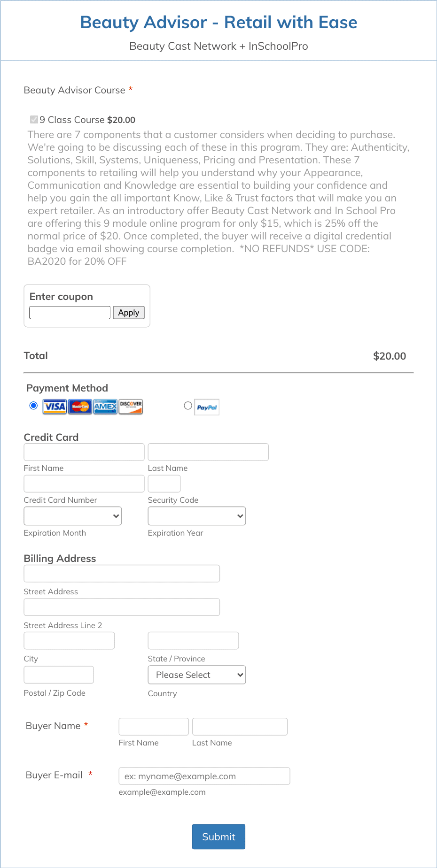Viewport: 437px width, 868px height.
Task: Click the Discover card icon
Action: click(131, 407)
